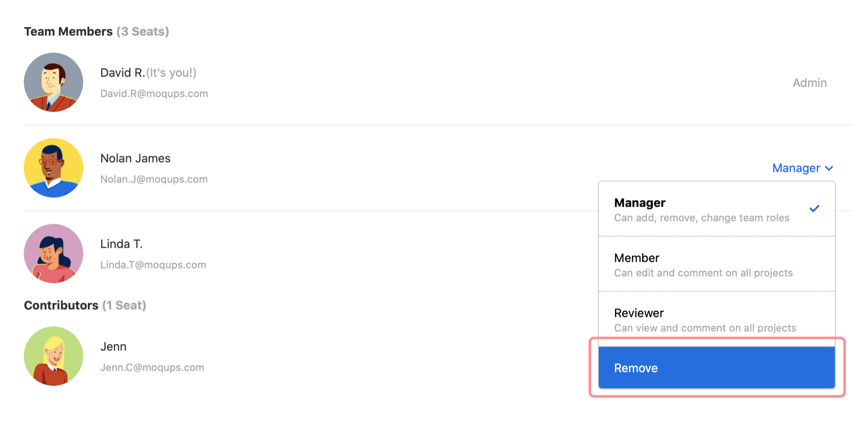This screenshot has width=868, height=432.
Task: Click the blue checkmark next to Manager
Action: pyautogui.click(x=814, y=208)
